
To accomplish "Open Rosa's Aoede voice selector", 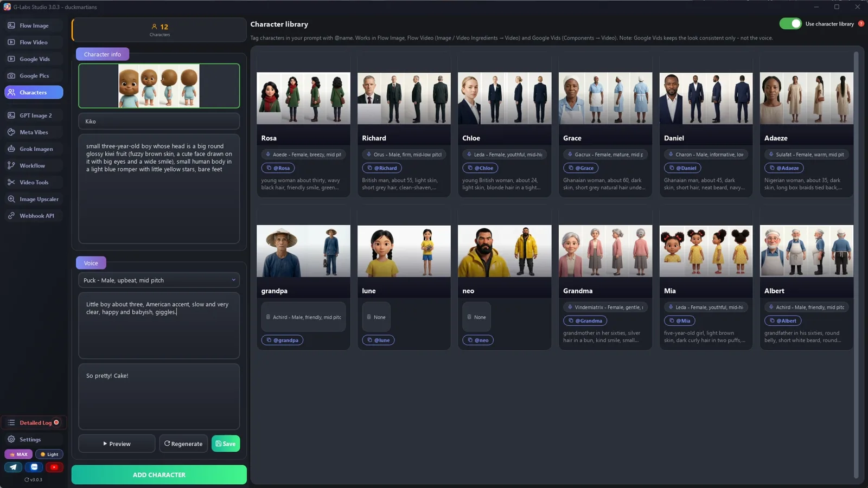I will click(x=303, y=155).
